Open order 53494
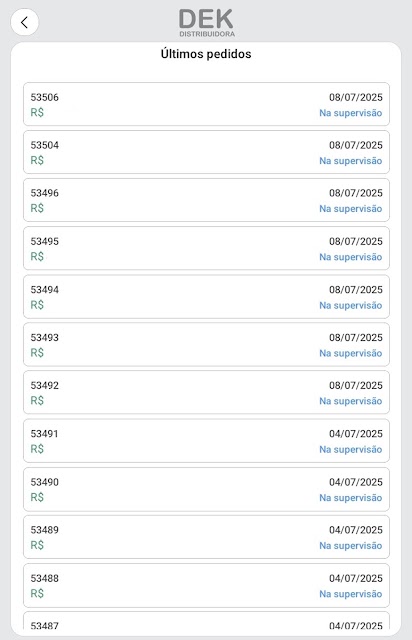 206,297
